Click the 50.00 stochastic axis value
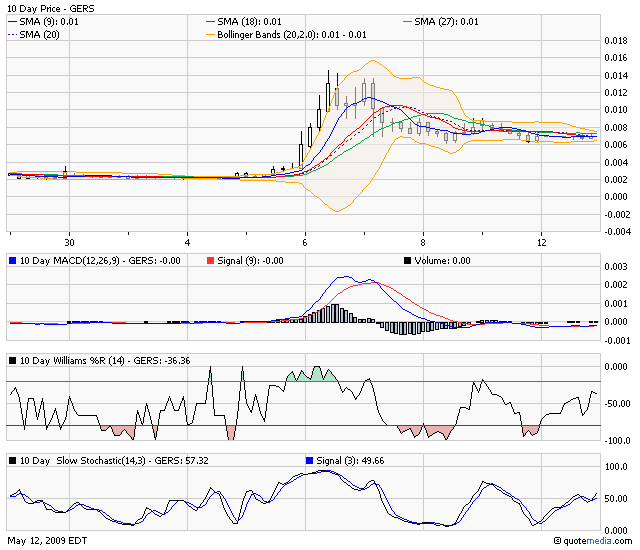 click(x=616, y=499)
